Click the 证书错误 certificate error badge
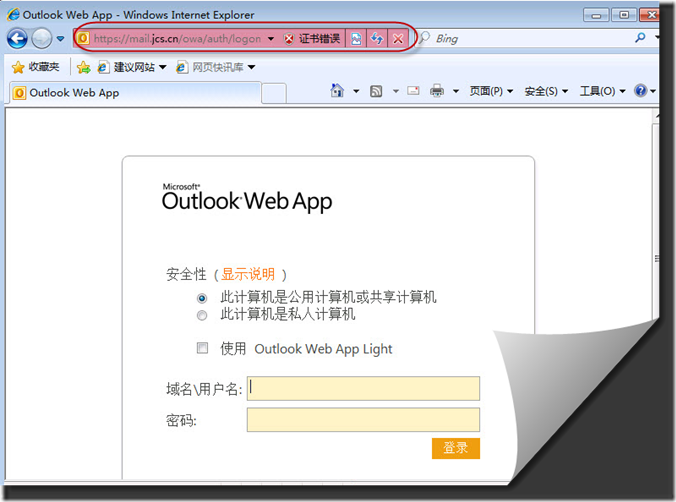676x502 pixels. click(x=312, y=39)
